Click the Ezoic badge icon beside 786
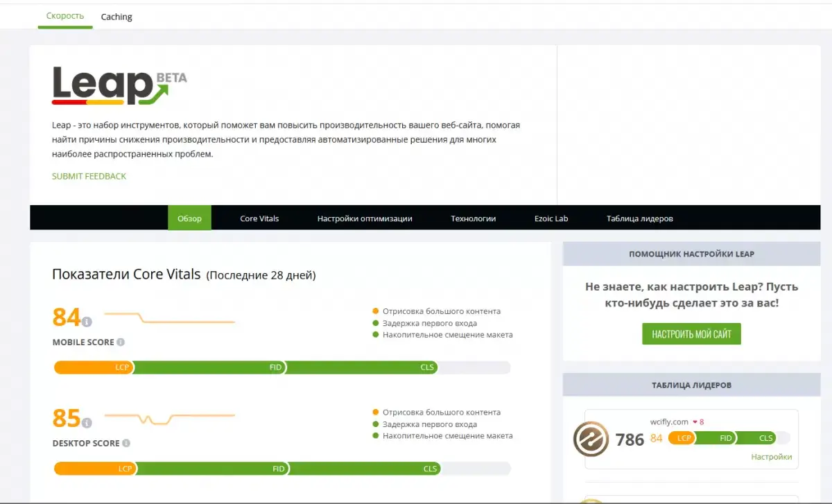 tap(591, 440)
